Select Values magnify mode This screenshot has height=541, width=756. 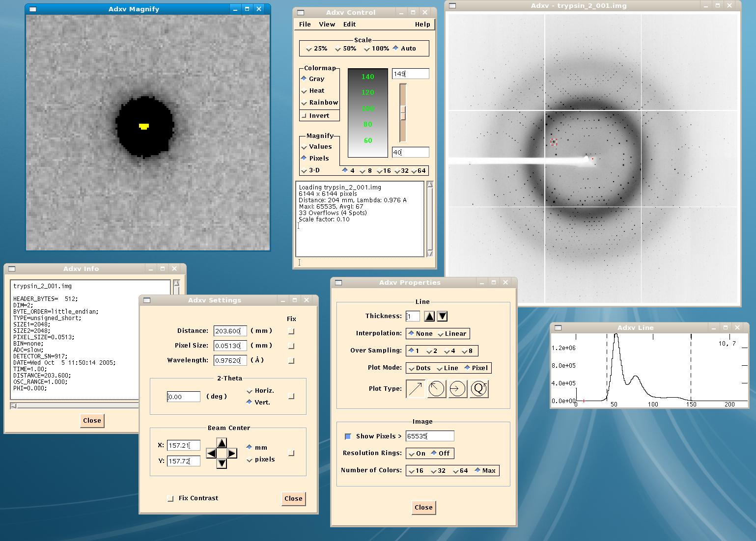click(x=316, y=147)
